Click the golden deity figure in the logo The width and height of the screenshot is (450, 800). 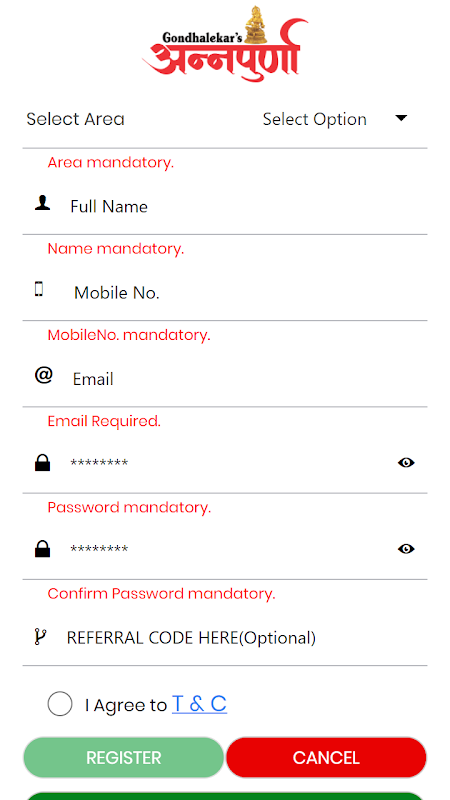256,26
